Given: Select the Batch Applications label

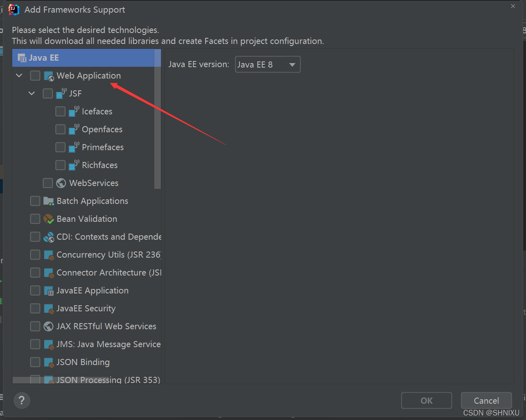Looking at the screenshot, I should coord(92,201).
